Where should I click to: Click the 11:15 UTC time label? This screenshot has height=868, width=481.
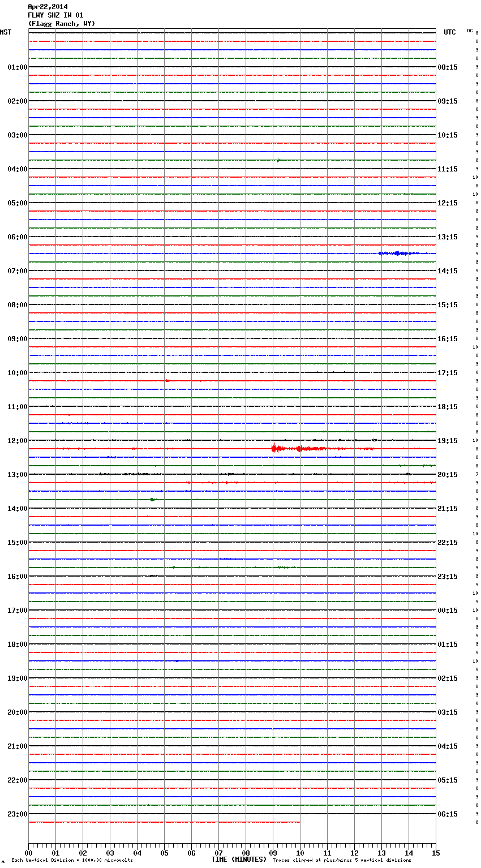(448, 169)
